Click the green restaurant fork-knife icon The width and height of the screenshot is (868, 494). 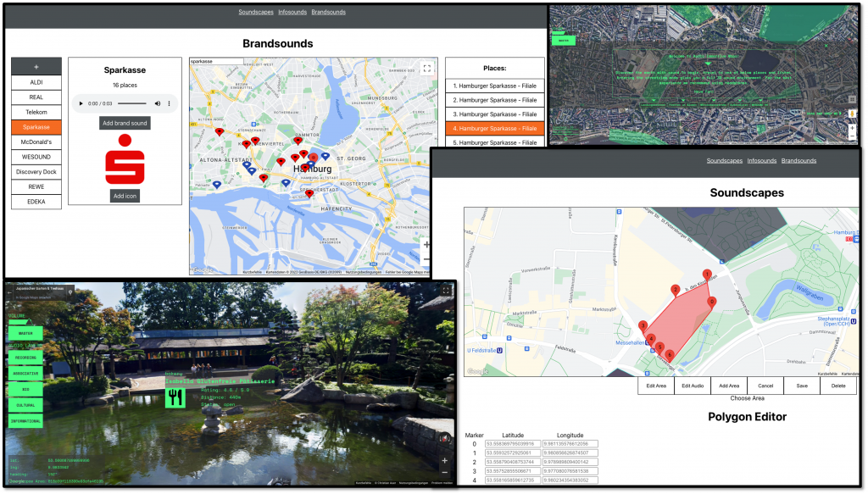175,397
